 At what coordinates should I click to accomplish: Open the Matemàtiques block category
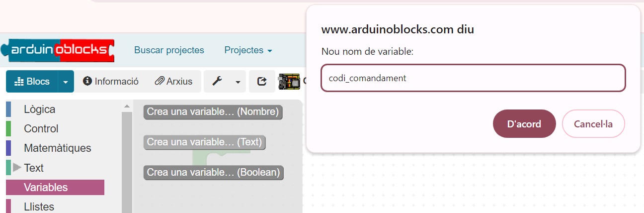57,148
